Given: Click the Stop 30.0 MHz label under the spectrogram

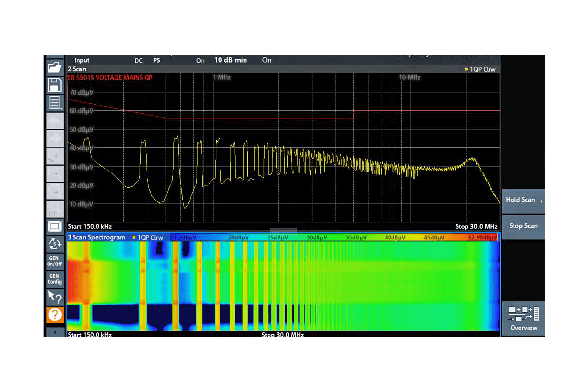Looking at the screenshot, I should click(283, 335).
